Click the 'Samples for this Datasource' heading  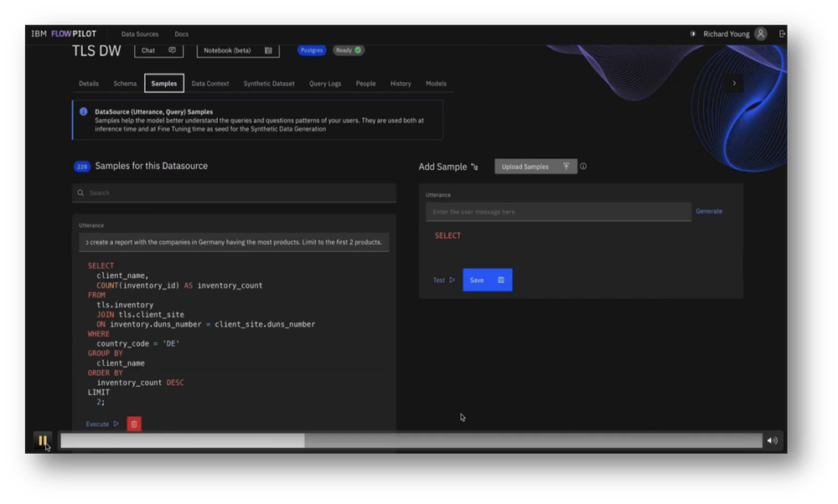[x=151, y=166]
